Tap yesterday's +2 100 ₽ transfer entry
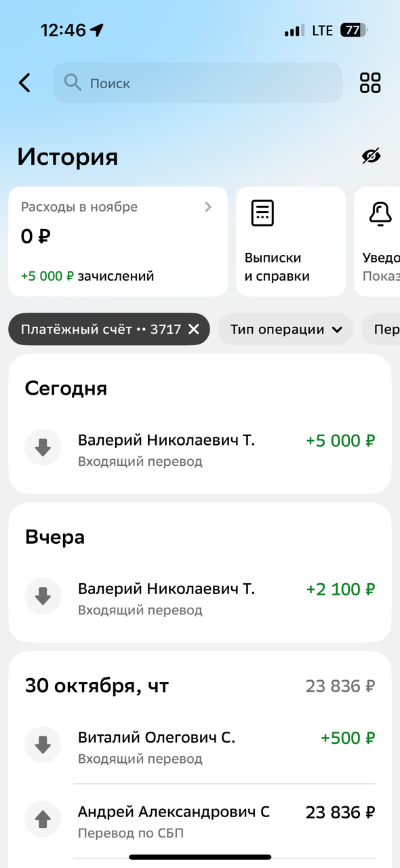 [x=200, y=596]
